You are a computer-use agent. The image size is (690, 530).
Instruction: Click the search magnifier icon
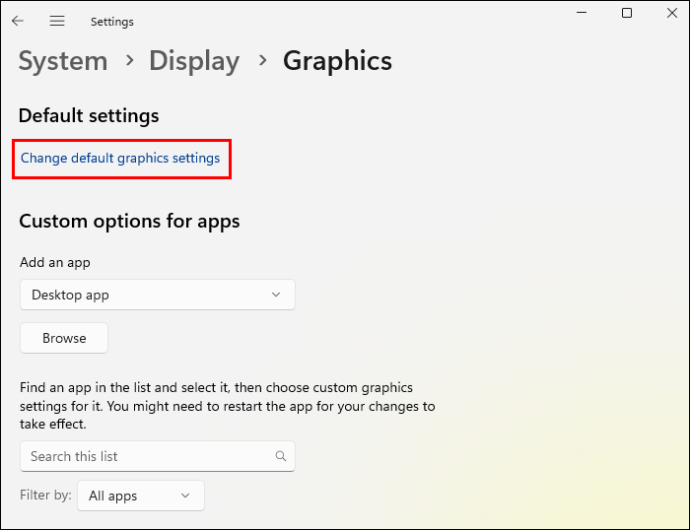coord(281,456)
